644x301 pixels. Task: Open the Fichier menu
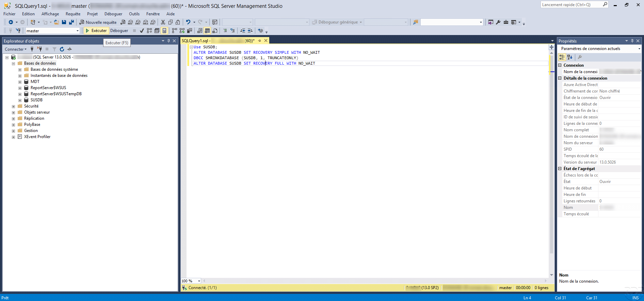[9, 14]
